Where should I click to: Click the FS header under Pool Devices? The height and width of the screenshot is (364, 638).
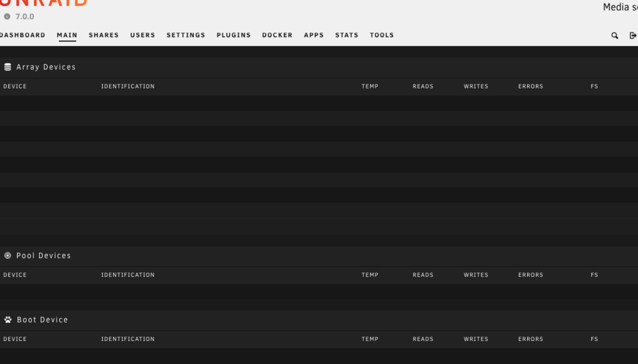click(595, 275)
